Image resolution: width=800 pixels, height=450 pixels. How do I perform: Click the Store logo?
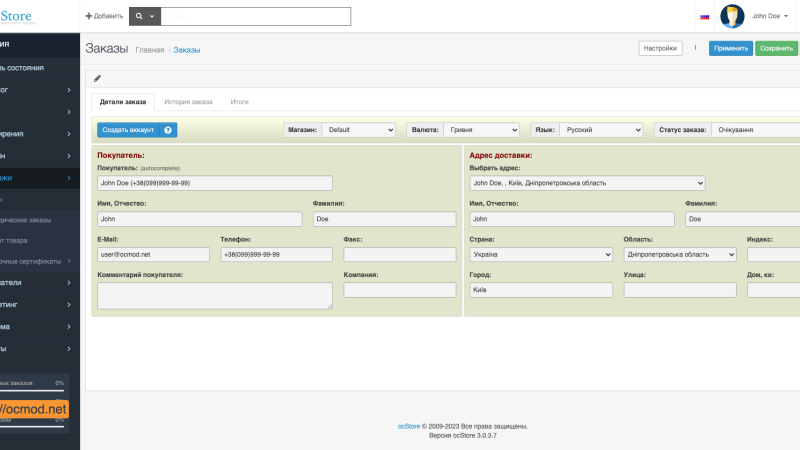[x=17, y=17]
